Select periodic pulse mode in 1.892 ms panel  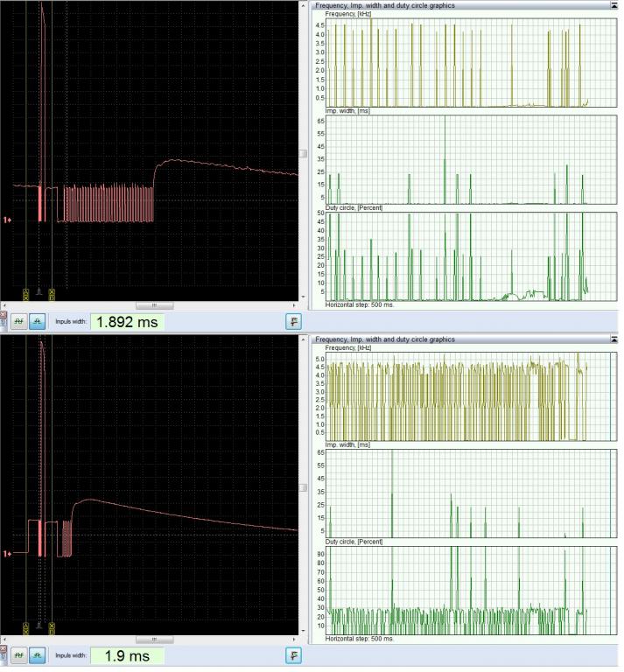tap(19, 321)
